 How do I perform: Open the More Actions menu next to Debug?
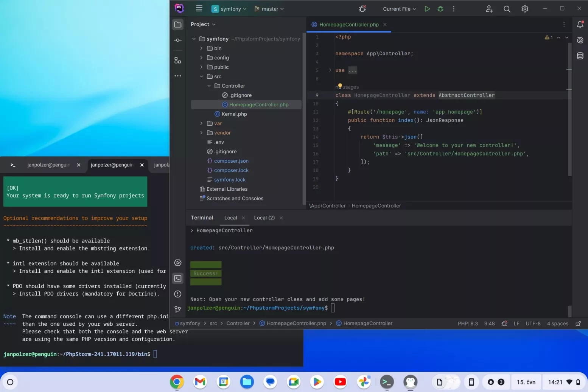[x=454, y=9]
